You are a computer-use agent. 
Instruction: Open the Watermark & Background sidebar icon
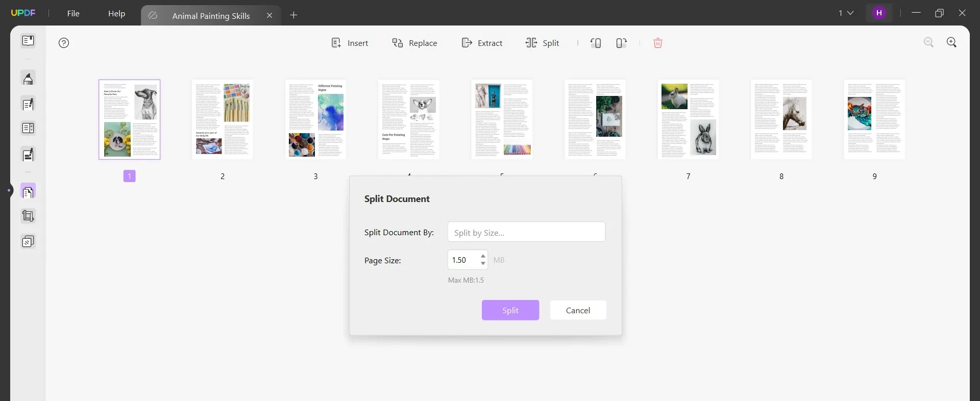pyautogui.click(x=28, y=241)
